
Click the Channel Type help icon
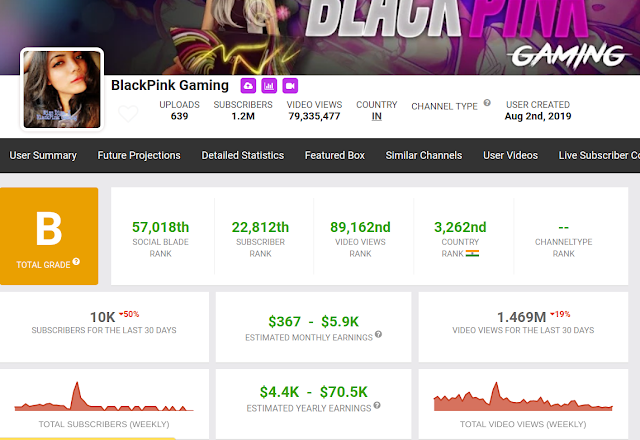(487, 103)
